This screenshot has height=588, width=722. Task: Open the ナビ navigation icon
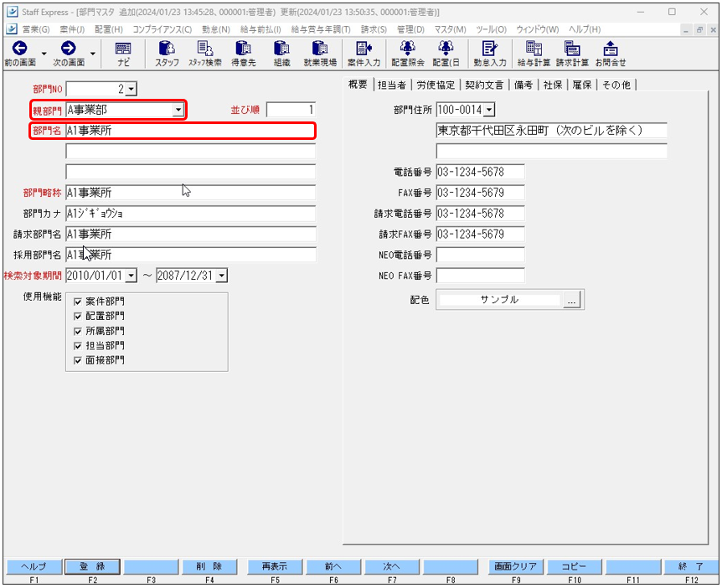[x=123, y=49]
